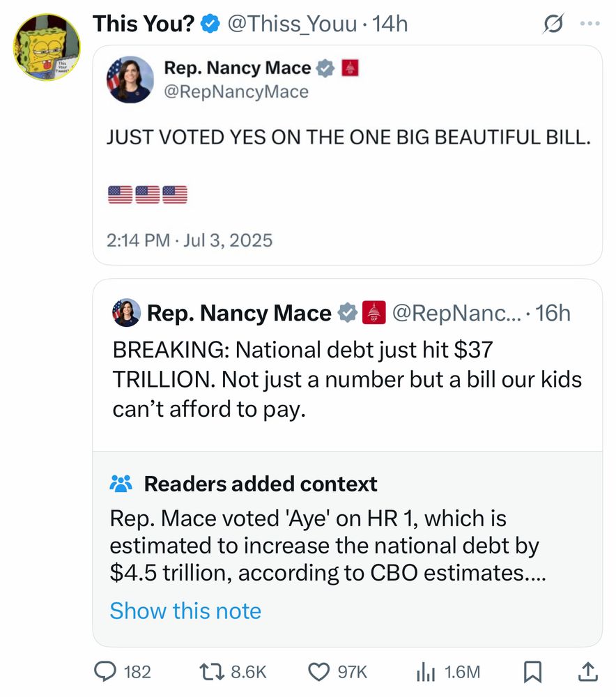Open the three-dot more options menu
Screen dimensions: 616x697
point(590,23)
